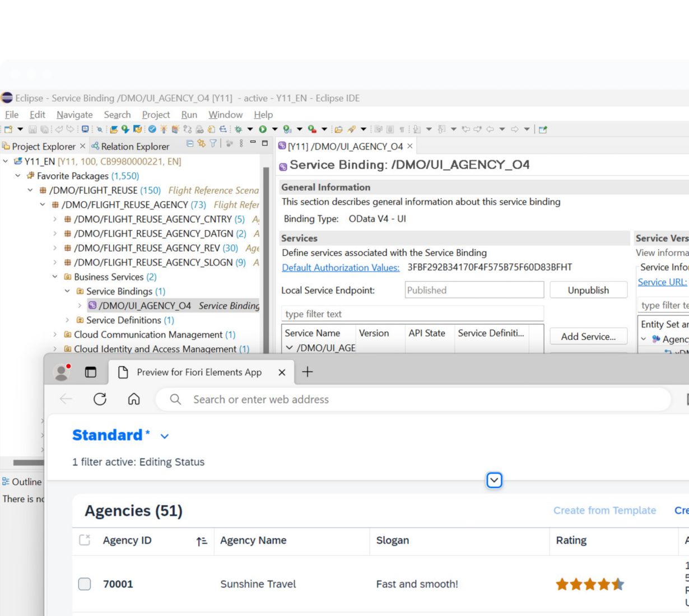Open the Default Authorization Values link
The width and height of the screenshot is (689, 616).
pyautogui.click(x=341, y=267)
